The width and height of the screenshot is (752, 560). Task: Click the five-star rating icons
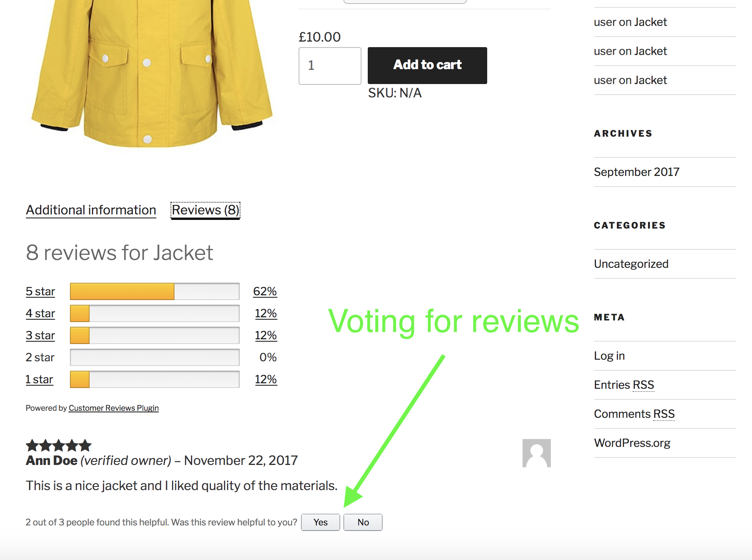(59, 446)
